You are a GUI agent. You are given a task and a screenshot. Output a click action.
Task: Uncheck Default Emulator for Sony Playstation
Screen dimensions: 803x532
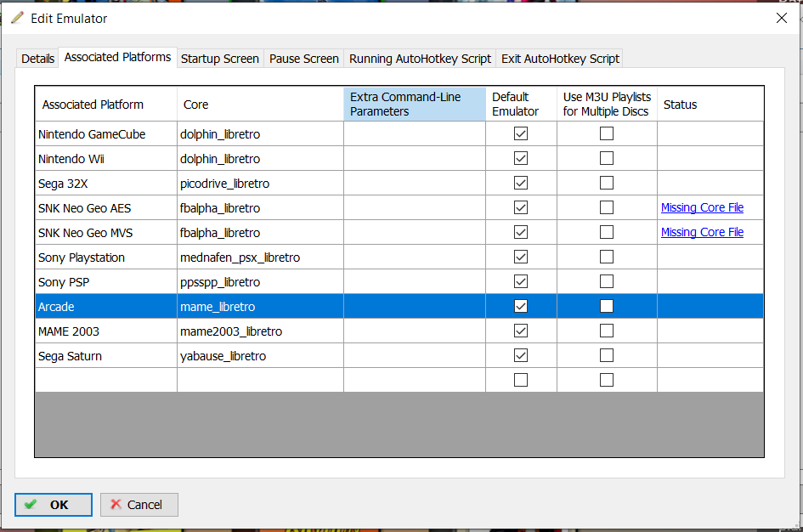coord(521,257)
